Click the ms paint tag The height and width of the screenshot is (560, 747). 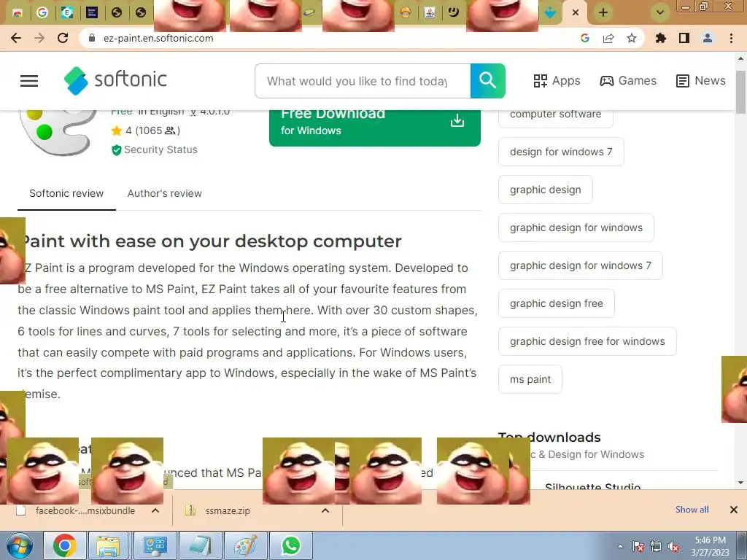(x=530, y=379)
